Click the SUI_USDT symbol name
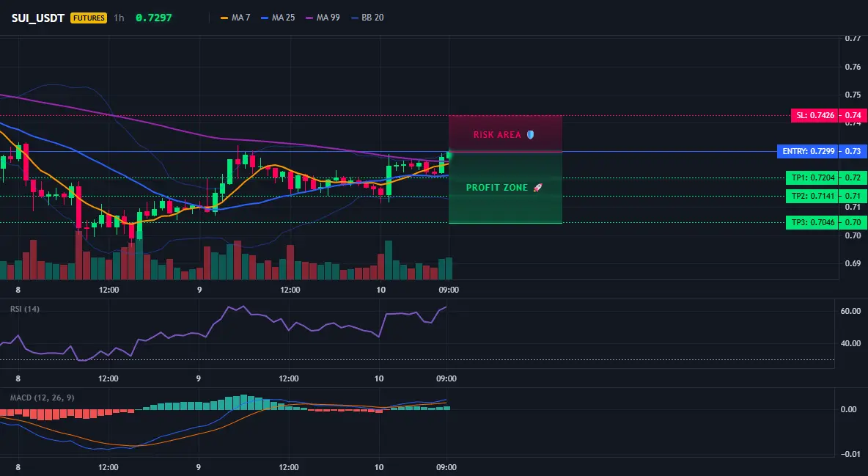The height and width of the screenshot is (476, 868). [38, 18]
